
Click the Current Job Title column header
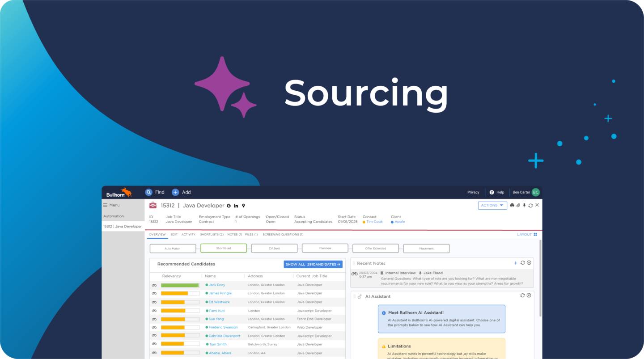click(x=312, y=276)
